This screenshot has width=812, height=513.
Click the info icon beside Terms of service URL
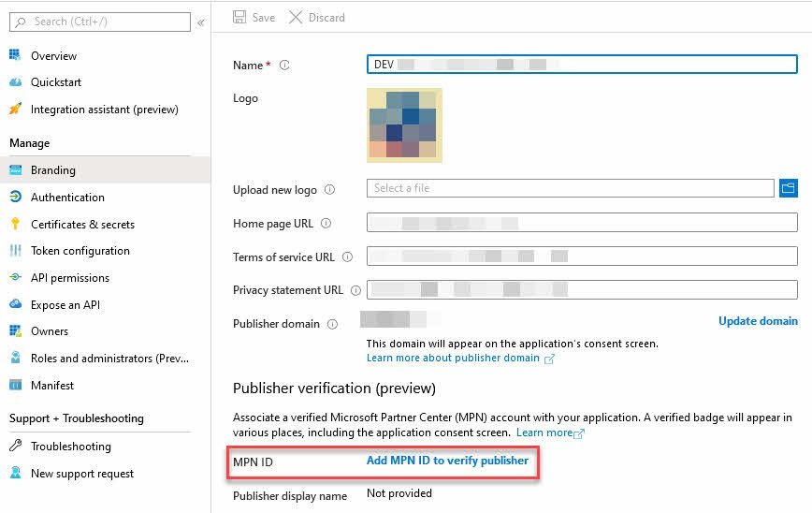pyautogui.click(x=347, y=257)
